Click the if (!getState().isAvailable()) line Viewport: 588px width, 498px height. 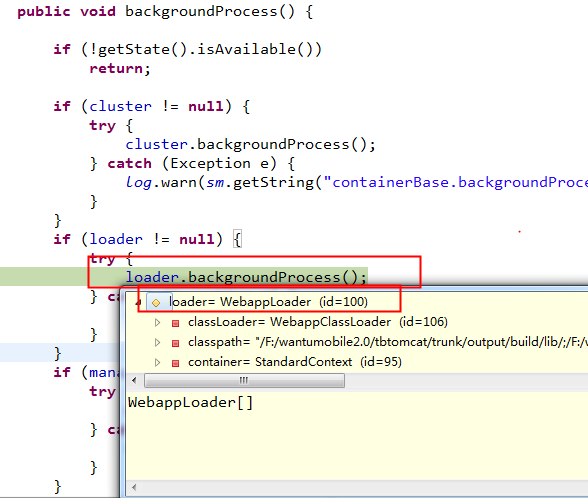coord(188,50)
